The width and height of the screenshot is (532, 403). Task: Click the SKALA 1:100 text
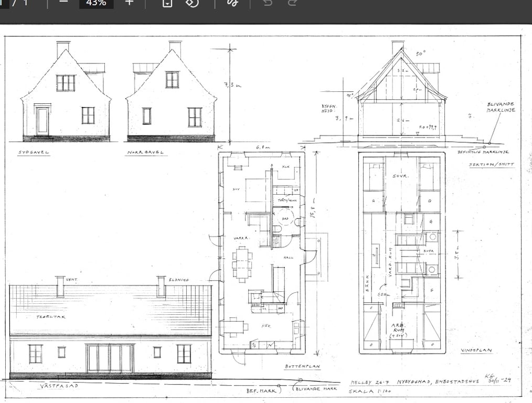click(x=370, y=391)
